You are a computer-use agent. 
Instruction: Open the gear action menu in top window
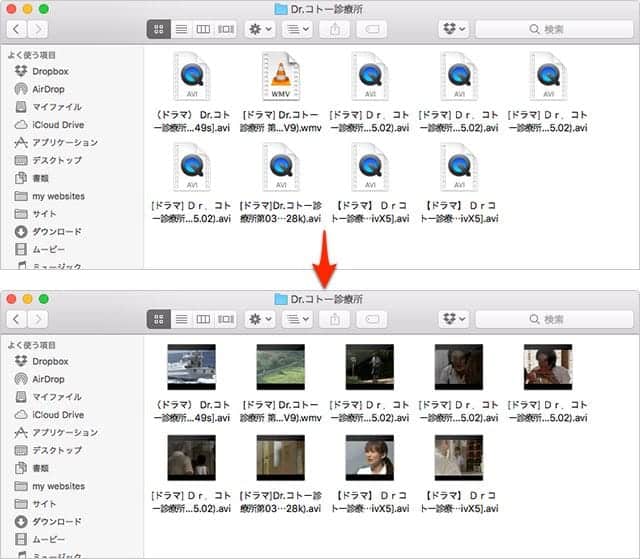(x=260, y=29)
